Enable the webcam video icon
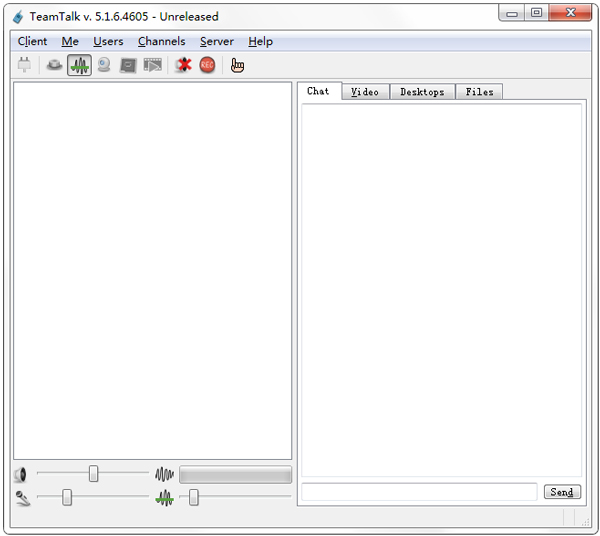The width and height of the screenshot is (600, 536). click(104, 65)
